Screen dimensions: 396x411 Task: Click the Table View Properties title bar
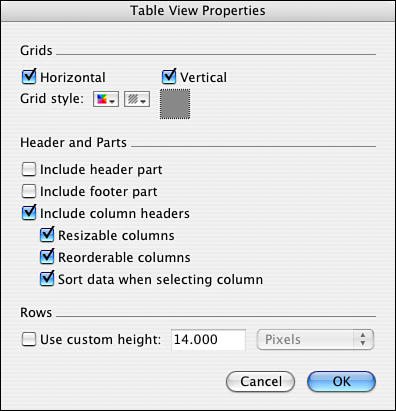pos(198,11)
